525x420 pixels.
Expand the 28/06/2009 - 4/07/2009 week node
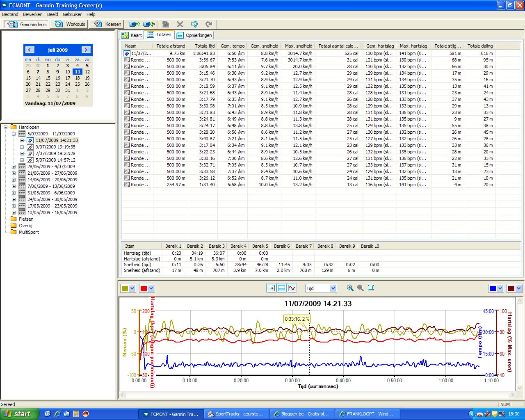tap(14, 167)
